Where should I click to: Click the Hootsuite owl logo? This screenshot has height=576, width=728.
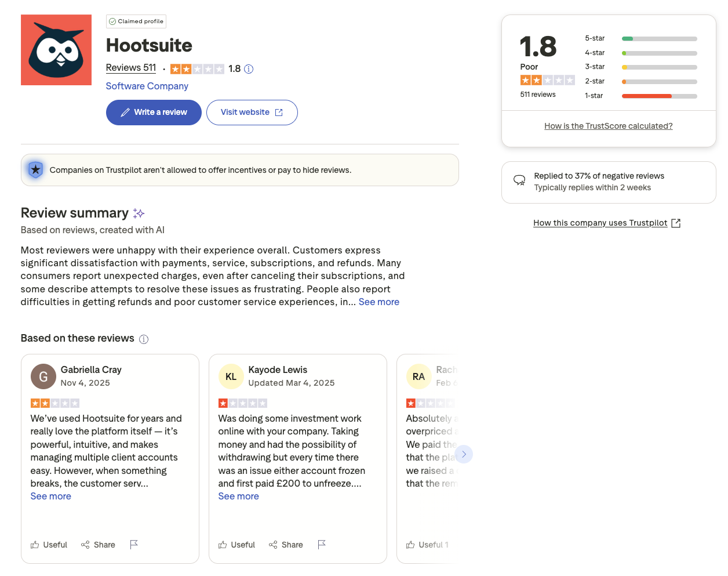(56, 50)
